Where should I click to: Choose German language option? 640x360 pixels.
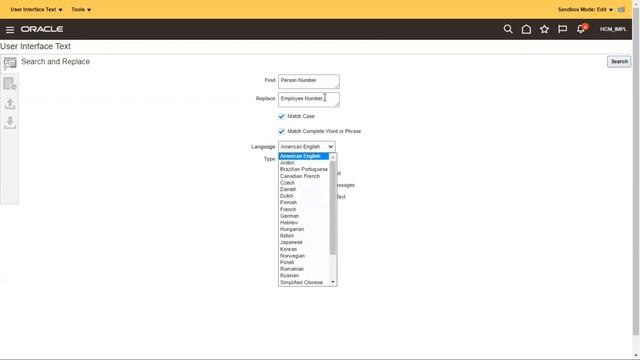[304, 216]
